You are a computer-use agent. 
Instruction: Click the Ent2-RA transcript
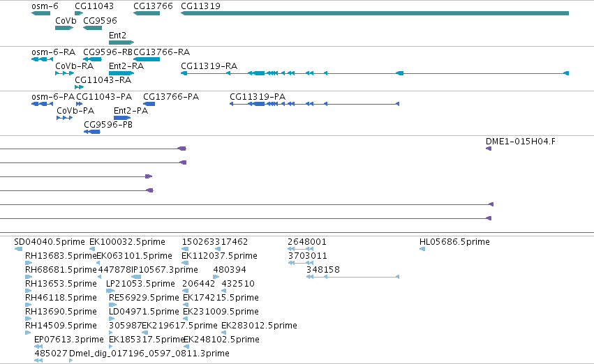pyautogui.click(x=121, y=73)
